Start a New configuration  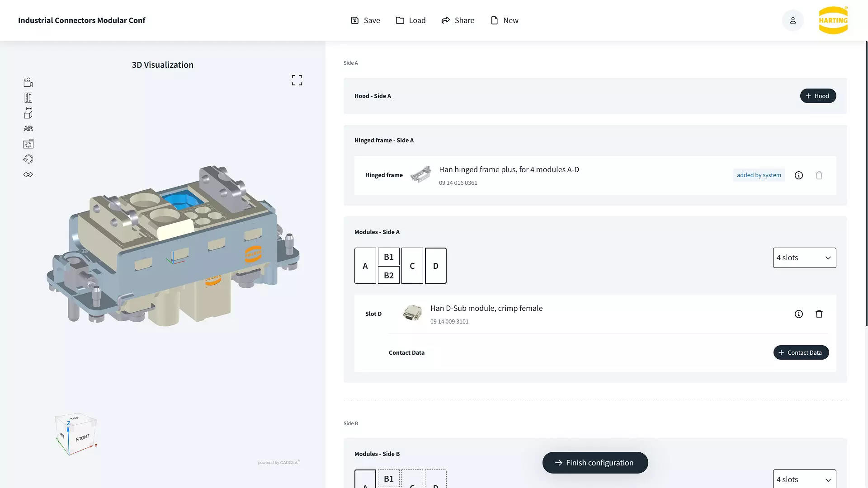point(504,20)
